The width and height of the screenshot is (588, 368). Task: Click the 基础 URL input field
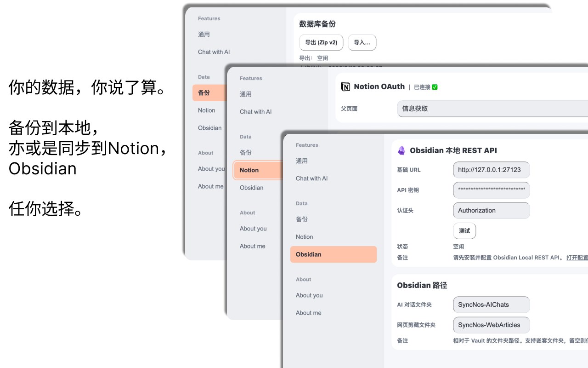(x=491, y=170)
